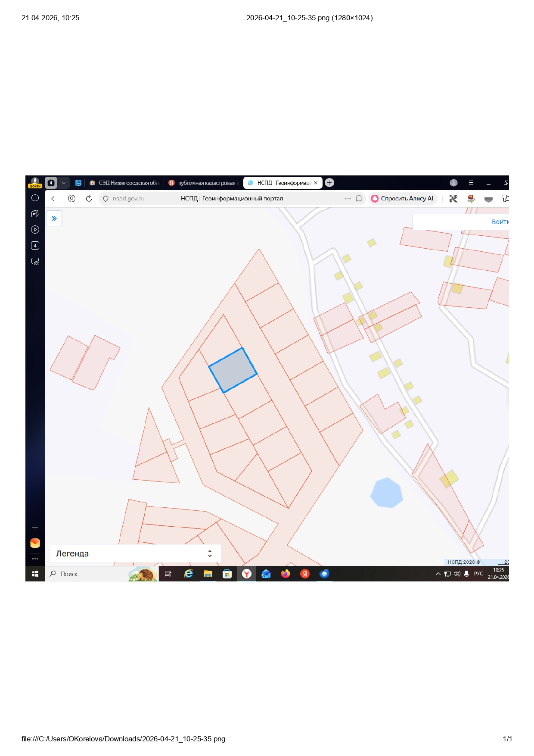
Task: Switch to СЭД Нижегородская обл tab
Action: click(x=124, y=183)
